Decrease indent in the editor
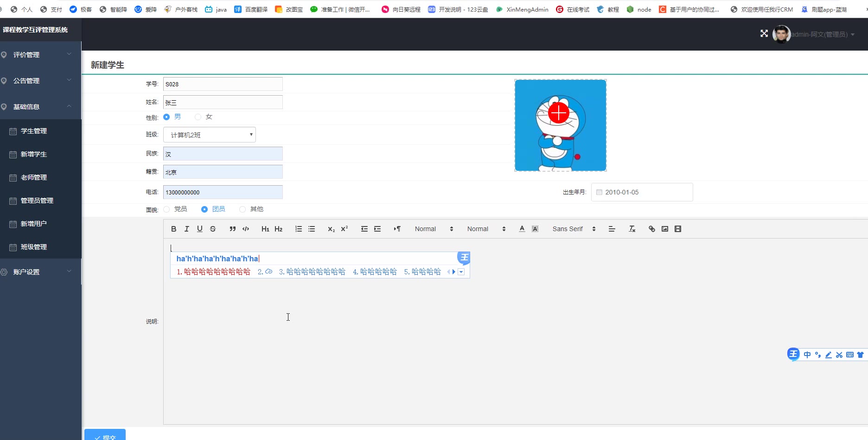This screenshot has height=440, width=868. 364,229
